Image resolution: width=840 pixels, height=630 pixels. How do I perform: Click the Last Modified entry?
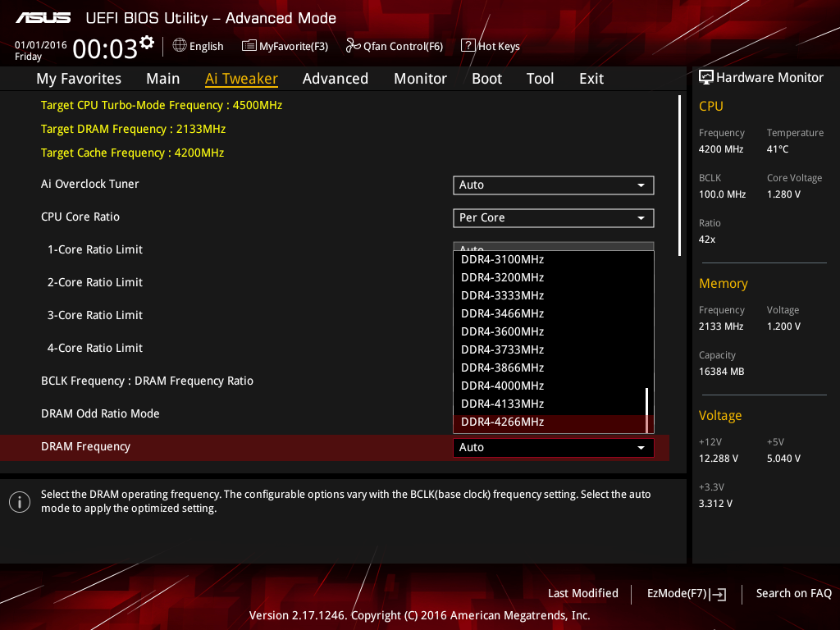pos(582,593)
